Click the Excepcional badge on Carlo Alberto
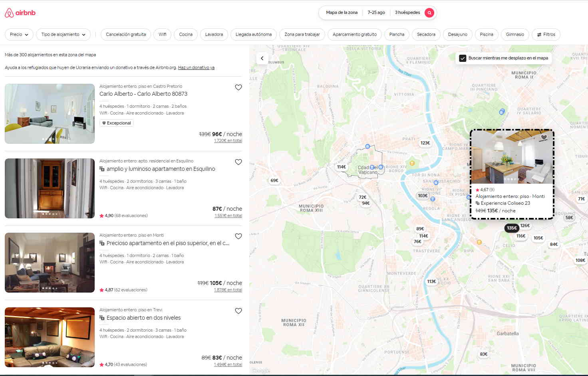Viewport: 588px width, 376px height. tap(117, 123)
